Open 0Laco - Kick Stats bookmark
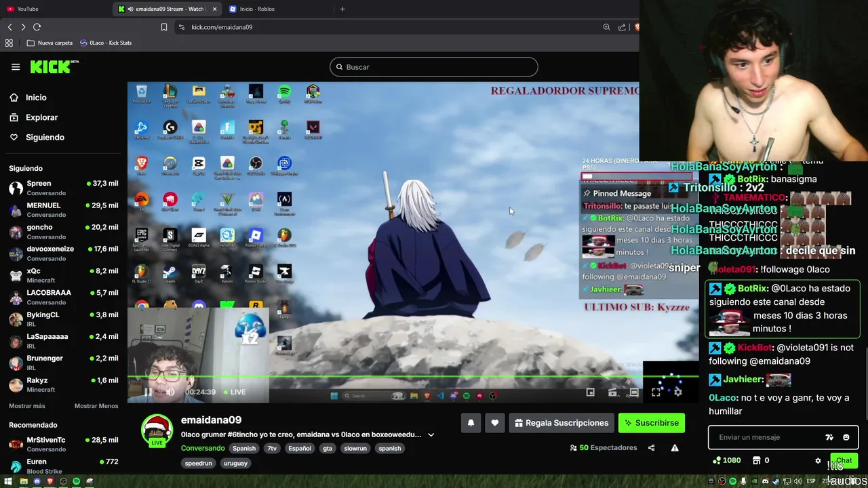Viewport: 868px width, 488px height. point(106,43)
